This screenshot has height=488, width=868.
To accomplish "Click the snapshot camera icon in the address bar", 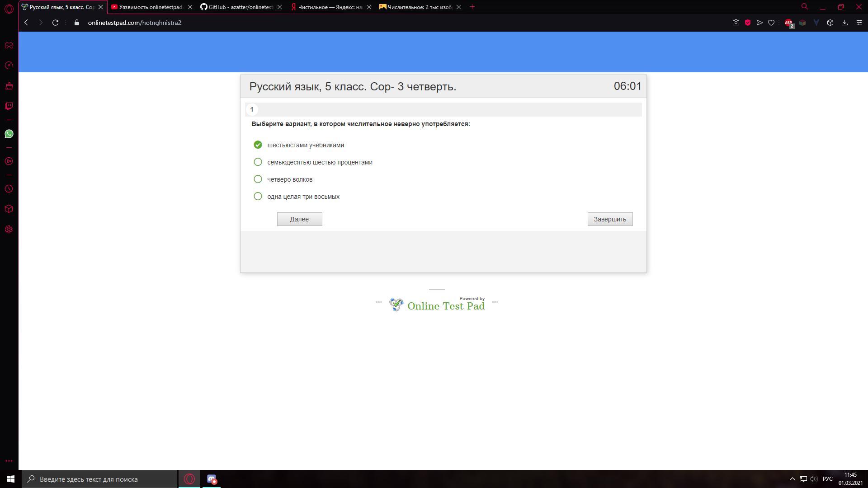I will click(x=736, y=23).
